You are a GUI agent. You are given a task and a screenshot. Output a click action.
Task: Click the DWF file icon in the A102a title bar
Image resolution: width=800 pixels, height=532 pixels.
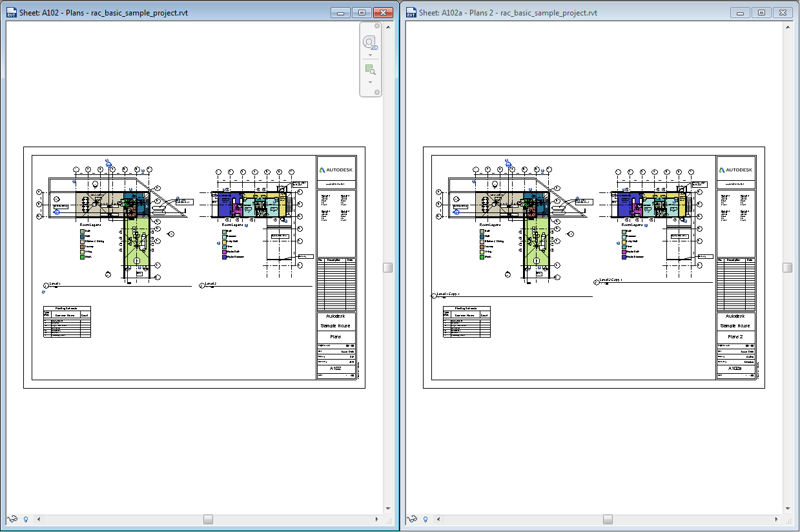[410, 12]
